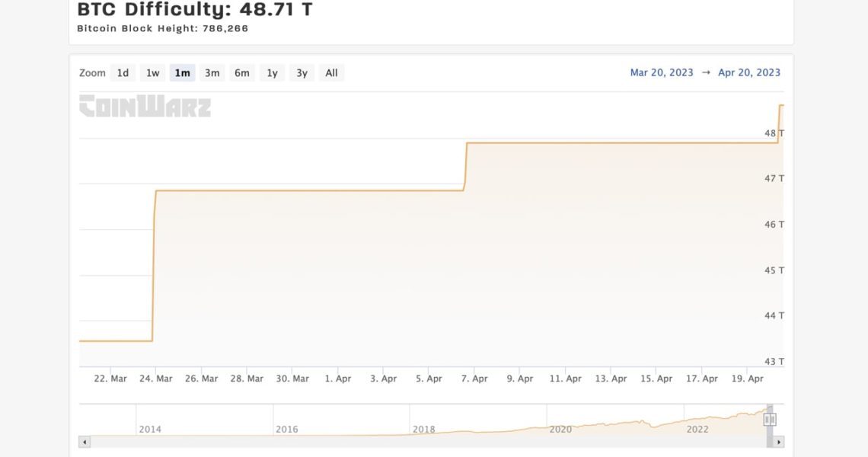This screenshot has width=868, height=457.
Task: Click the CoinWarz logo watermark
Action: pyautogui.click(x=145, y=107)
